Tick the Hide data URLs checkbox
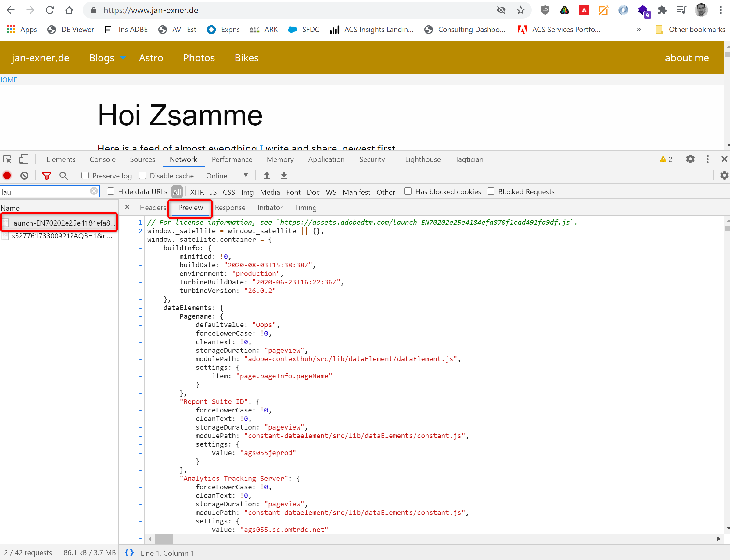Viewport: 730px width, 560px height. tap(111, 192)
